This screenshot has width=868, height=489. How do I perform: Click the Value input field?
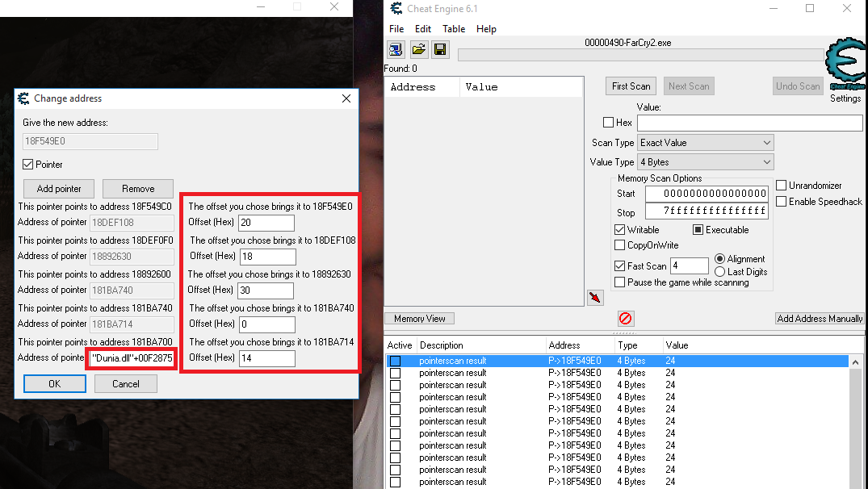(x=749, y=123)
